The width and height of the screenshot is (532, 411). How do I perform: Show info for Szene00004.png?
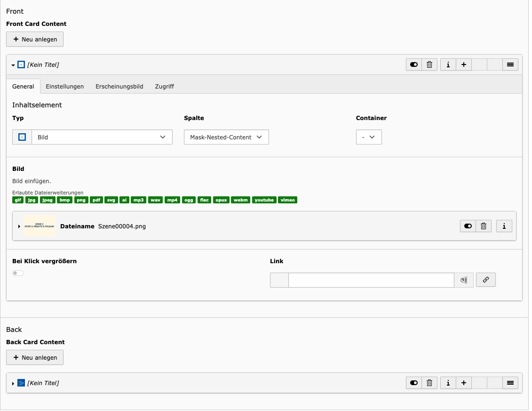pyautogui.click(x=504, y=226)
